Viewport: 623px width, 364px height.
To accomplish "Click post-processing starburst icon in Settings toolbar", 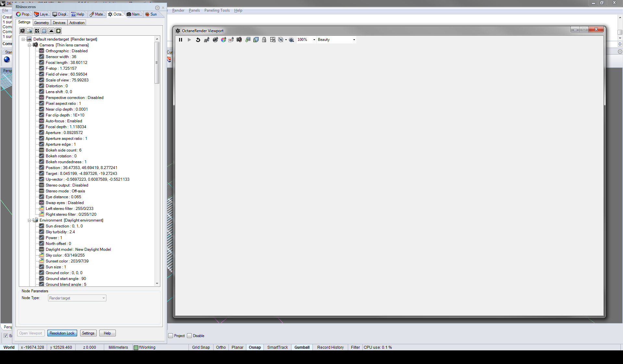I will pyautogui.click(x=58, y=31).
